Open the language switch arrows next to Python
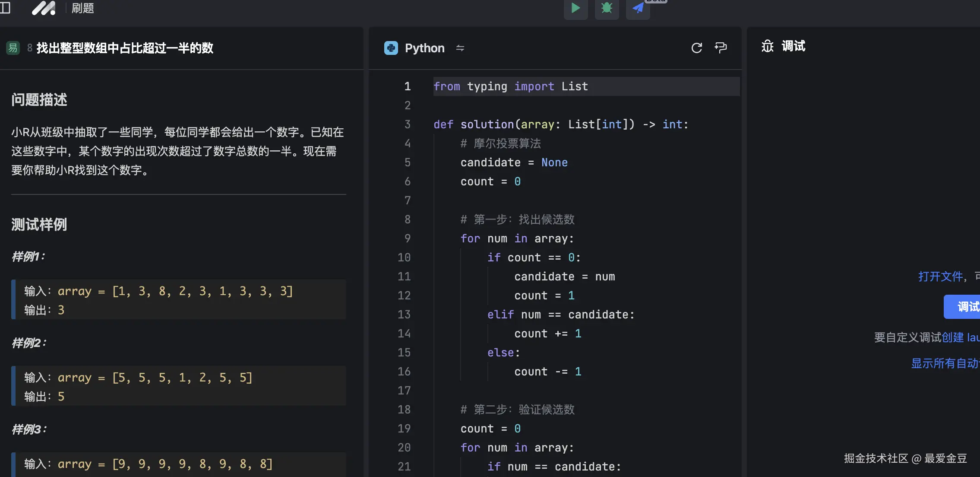Screen dimensions: 980x477 (460, 48)
